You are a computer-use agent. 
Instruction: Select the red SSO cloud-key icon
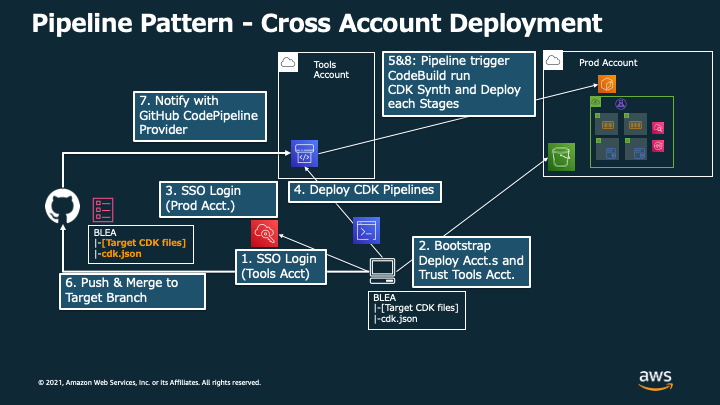point(264,233)
